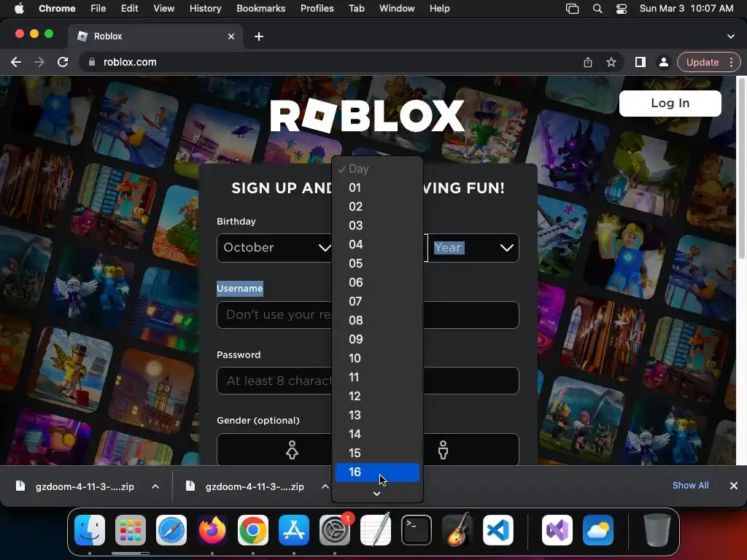
Task: Open Spotlight search in menu bar
Action: [597, 9]
